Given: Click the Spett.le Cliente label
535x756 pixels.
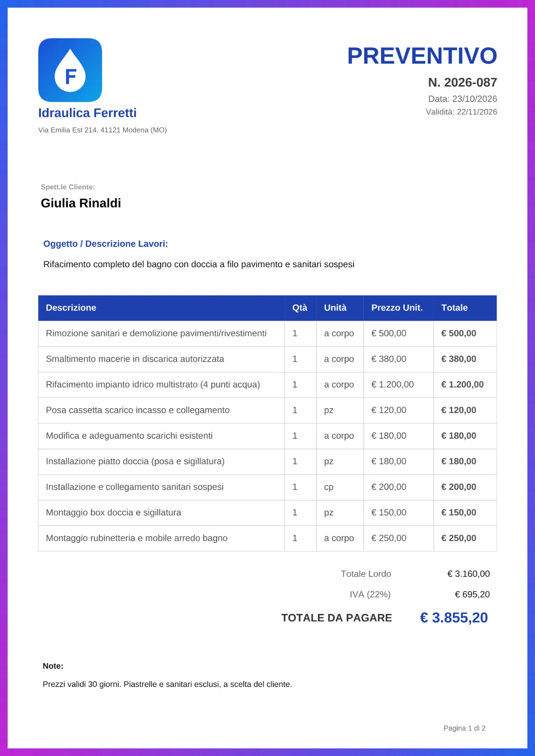Looking at the screenshot, I should (68, 187).
